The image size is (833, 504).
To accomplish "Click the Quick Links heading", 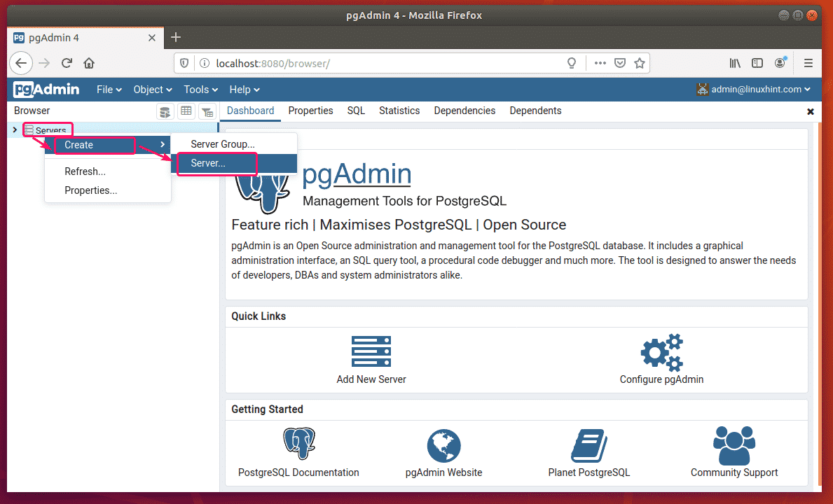I will [259, 316].
